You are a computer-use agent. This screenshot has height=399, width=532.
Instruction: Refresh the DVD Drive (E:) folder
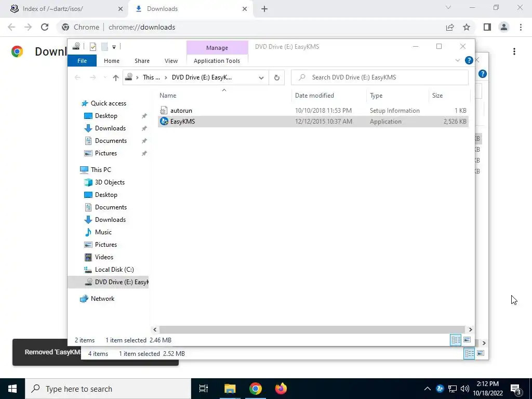pyautogui.click(x=277, y=78)
